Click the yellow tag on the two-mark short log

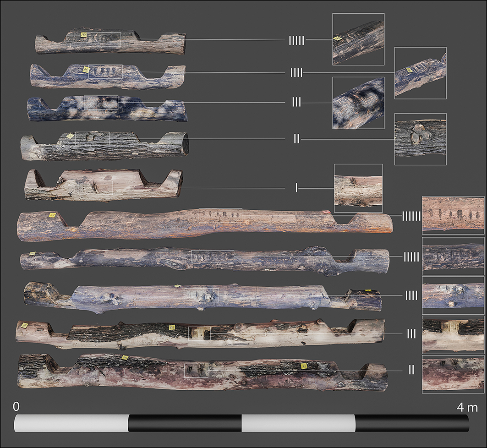[71, 136]
